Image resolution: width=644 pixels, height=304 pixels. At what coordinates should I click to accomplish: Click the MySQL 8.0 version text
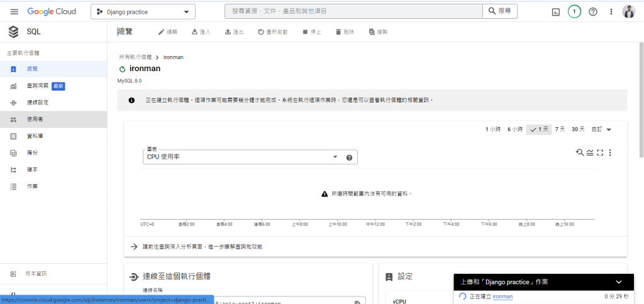pos(130,81)
